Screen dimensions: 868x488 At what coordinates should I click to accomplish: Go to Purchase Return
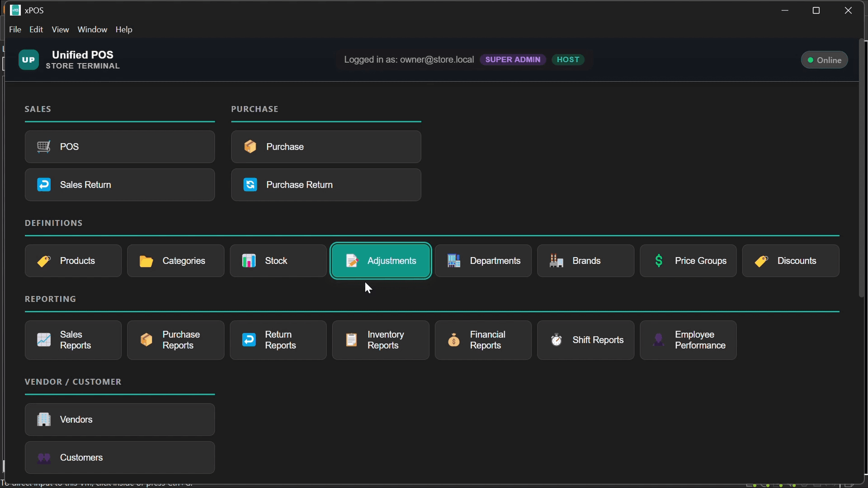point(326,185)
